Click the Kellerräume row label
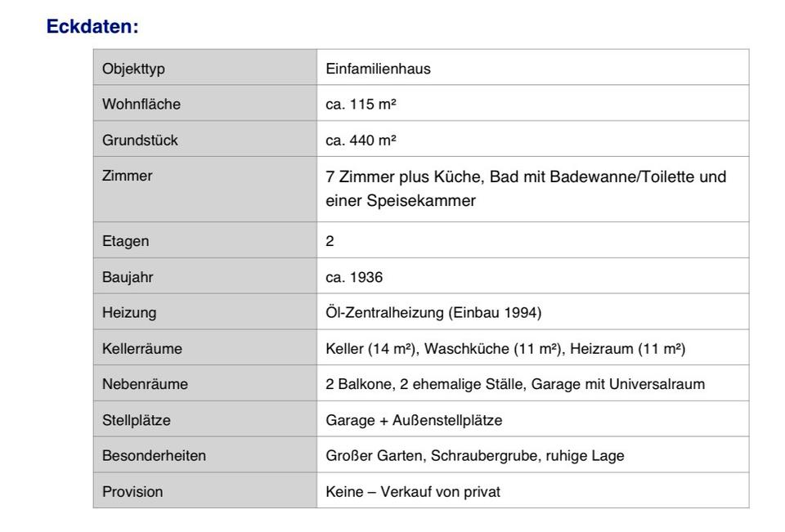 pyautogui.click(x=141, y=349)
